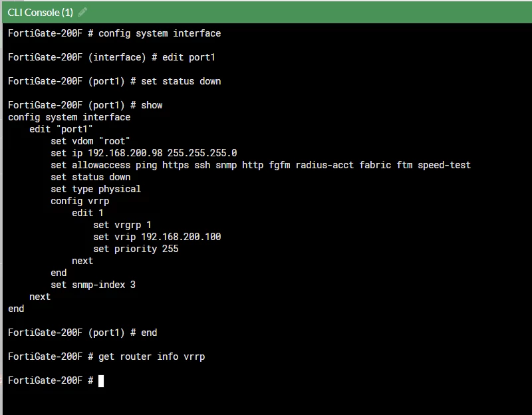
Task: Click the '(port1) # end' command line
Action: [82, 333]
